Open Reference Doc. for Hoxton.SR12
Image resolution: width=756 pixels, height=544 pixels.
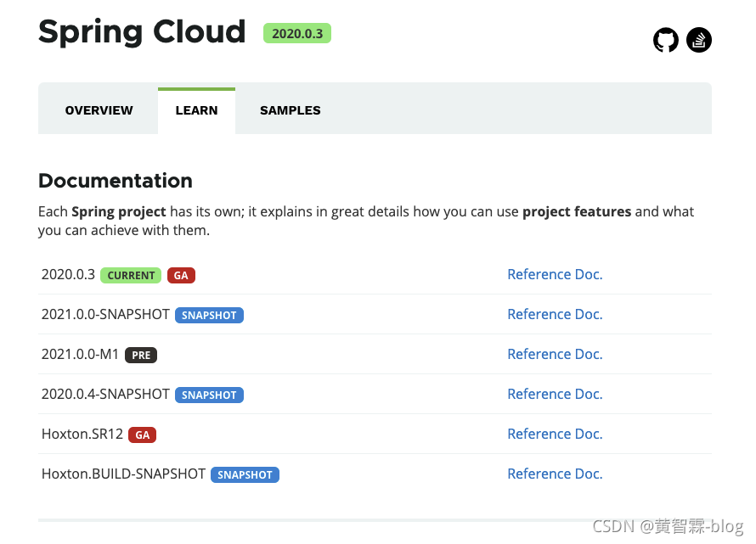(555, 434)
